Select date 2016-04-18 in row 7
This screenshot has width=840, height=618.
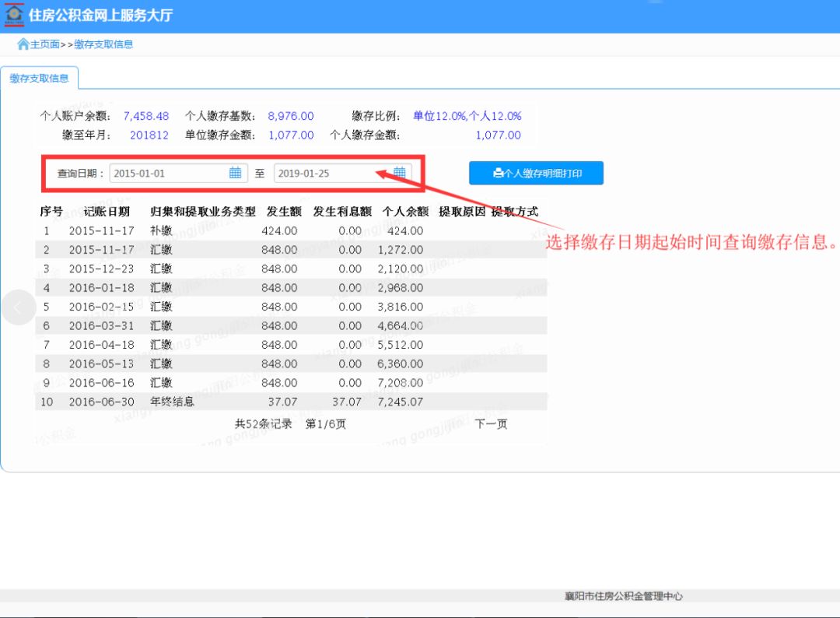pos(102,345)
